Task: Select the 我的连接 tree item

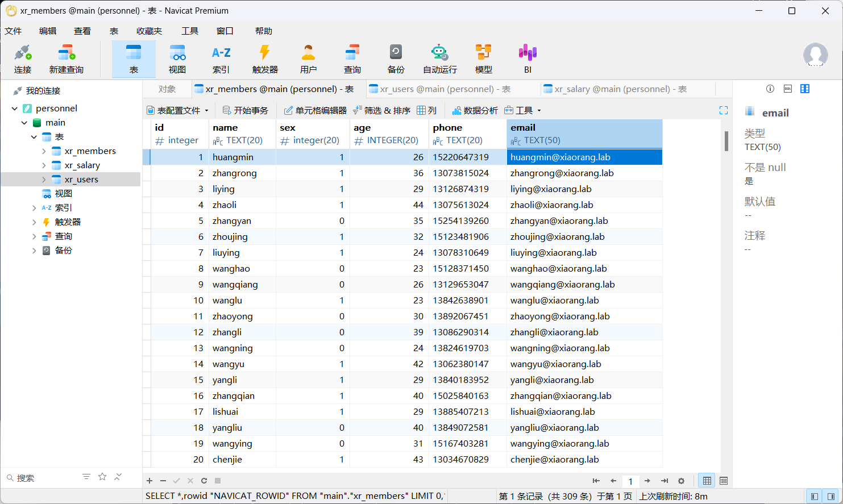Action: pyautogui.click(x=43, y=91)
